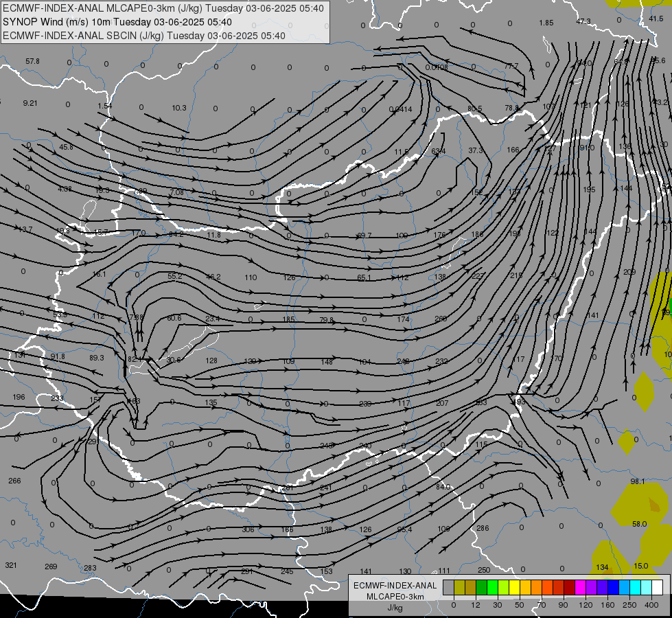Click the map value 98.1
The image size is (672, 618).
click(x=638, y=481)
